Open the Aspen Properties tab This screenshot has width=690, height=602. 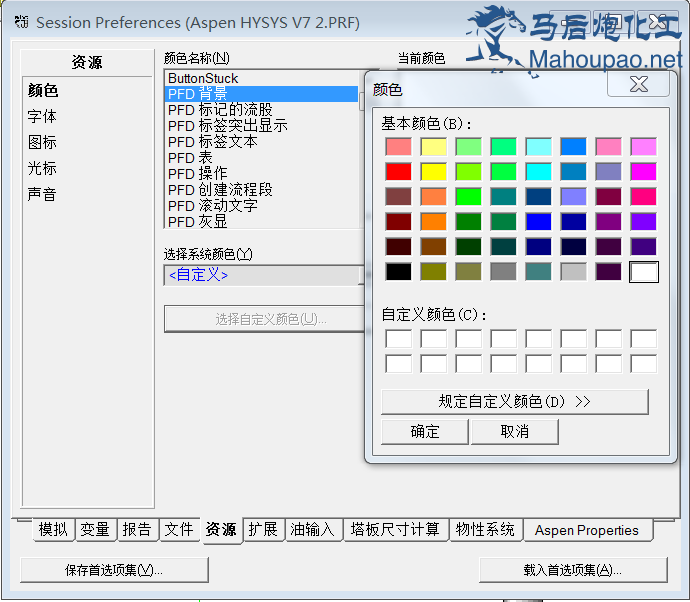click(x=586, y=530)
